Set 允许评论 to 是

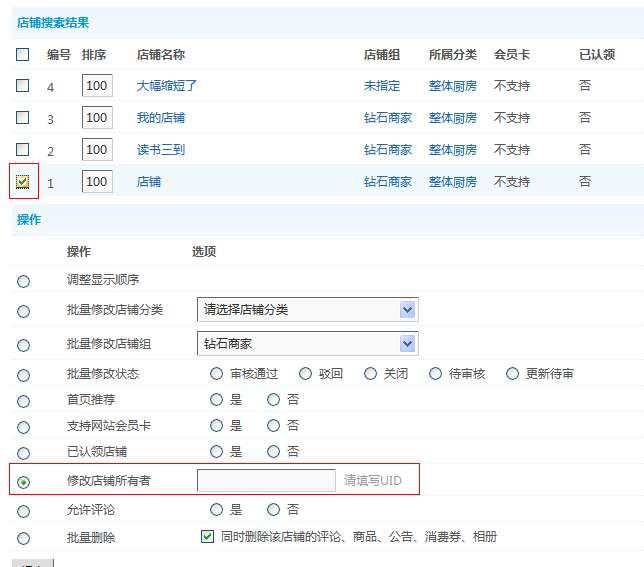216,510
